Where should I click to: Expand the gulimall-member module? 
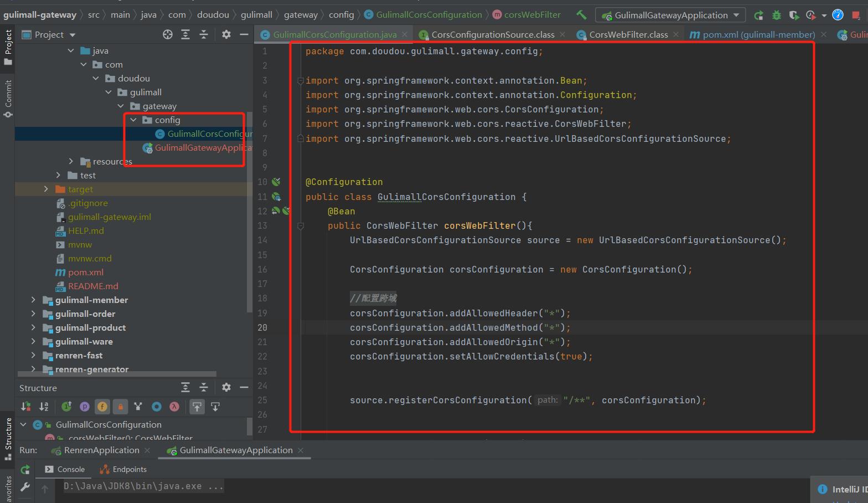coord(33,300)
